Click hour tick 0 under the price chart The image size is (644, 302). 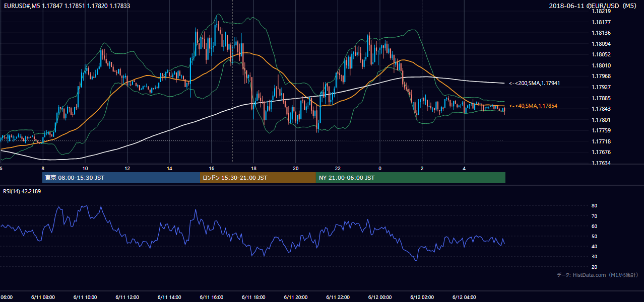coord(380,168)
